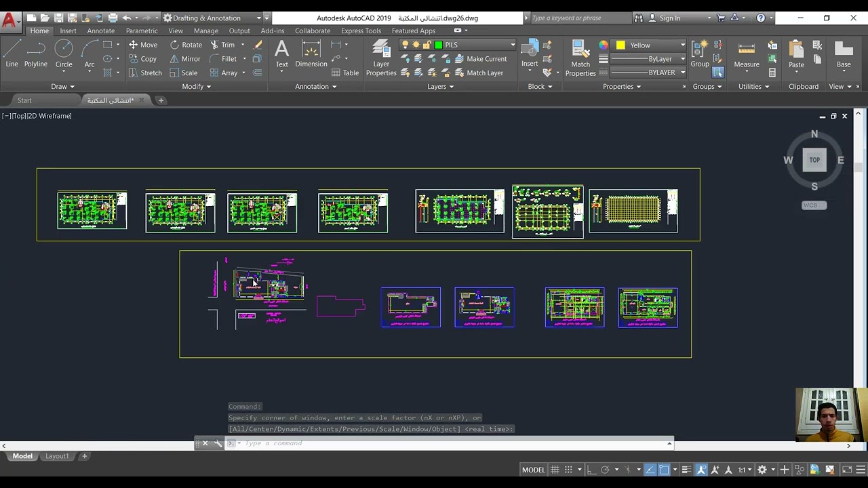868x488 pixels.
Task: Toggle object snap tracking in status bar
Action: click(650, 470)
